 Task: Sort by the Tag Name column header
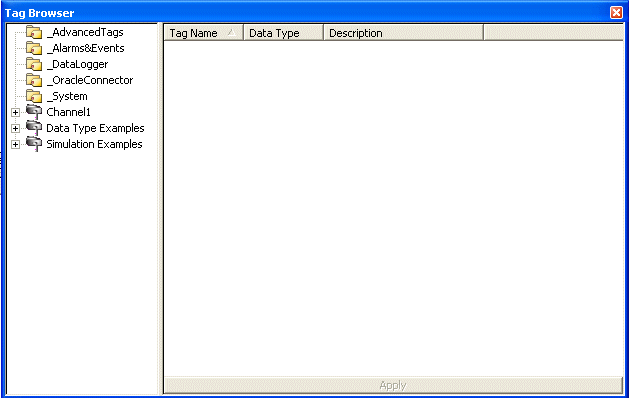[203, 33]
